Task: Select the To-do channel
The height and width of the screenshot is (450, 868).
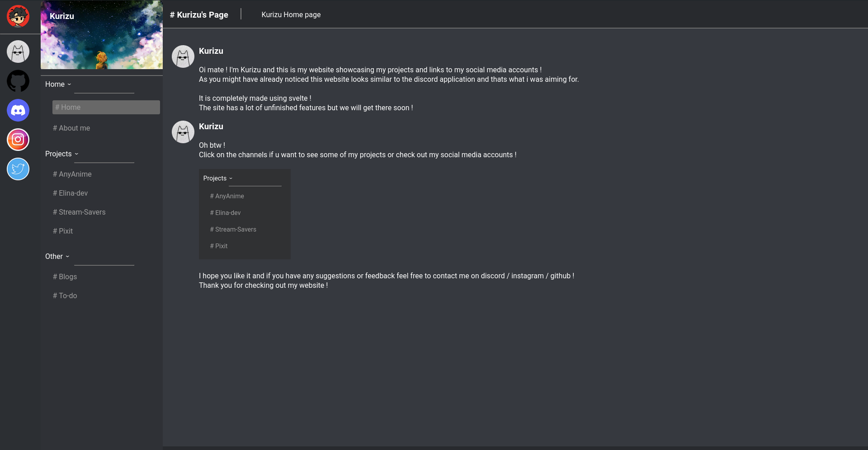Action: tap(65, 295)
